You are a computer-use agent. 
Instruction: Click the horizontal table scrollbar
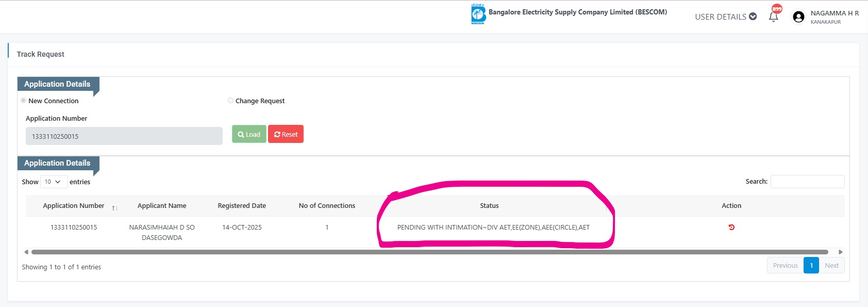point(429,252)
